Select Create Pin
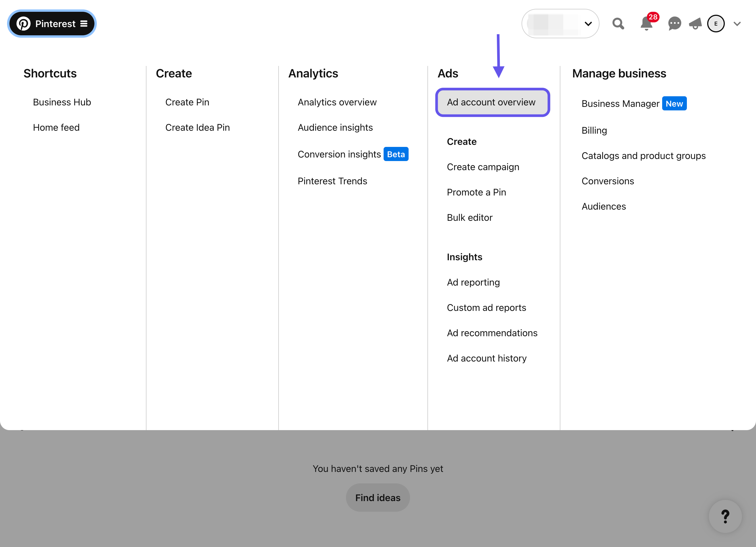This screenshot has height=547, width=756. (187, 102)
